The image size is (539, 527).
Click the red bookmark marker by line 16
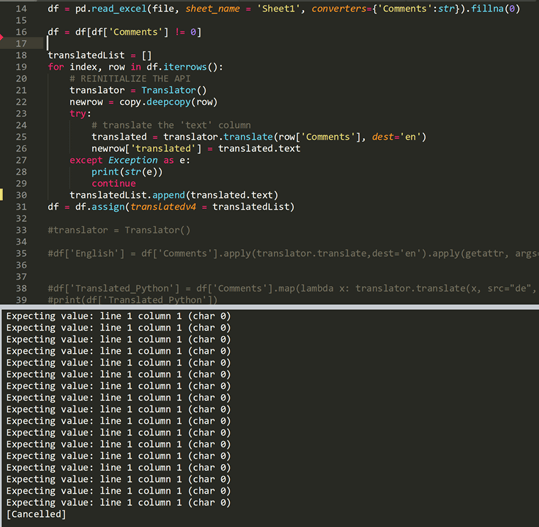(x=1, y=37)
